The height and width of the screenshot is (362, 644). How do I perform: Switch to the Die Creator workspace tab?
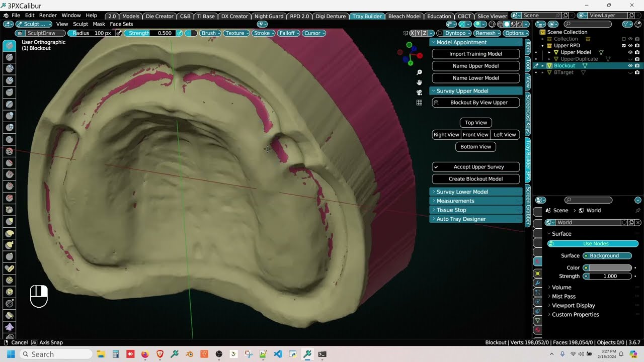pyautogui.click(x=159, y=16)
